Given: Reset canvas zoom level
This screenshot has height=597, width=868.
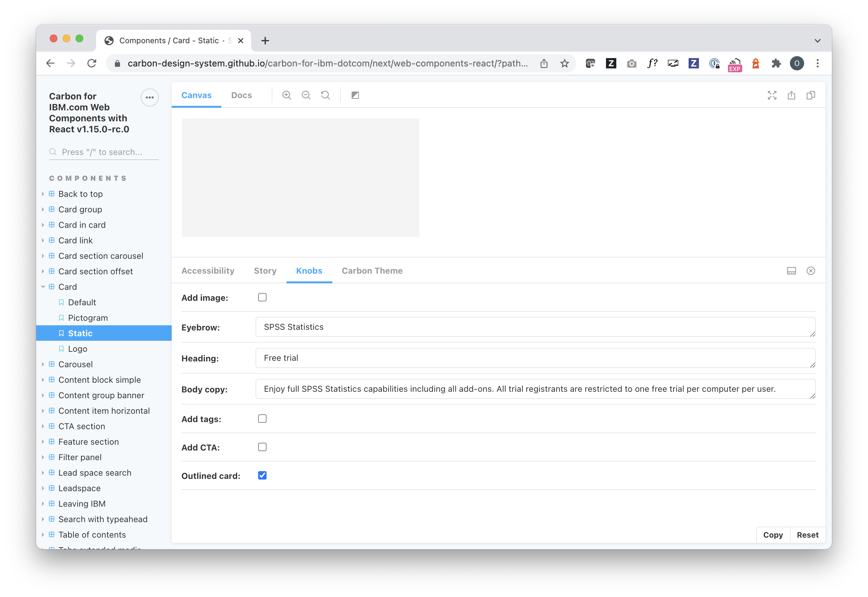Looking at the screenshot, I should 325,95.
